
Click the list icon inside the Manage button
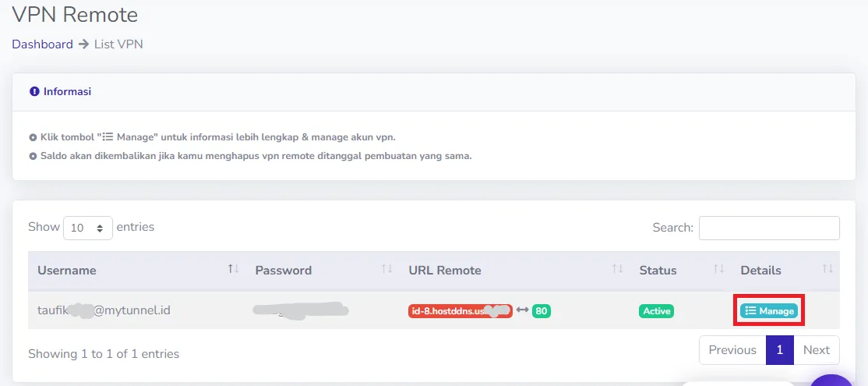click(750, 310)
